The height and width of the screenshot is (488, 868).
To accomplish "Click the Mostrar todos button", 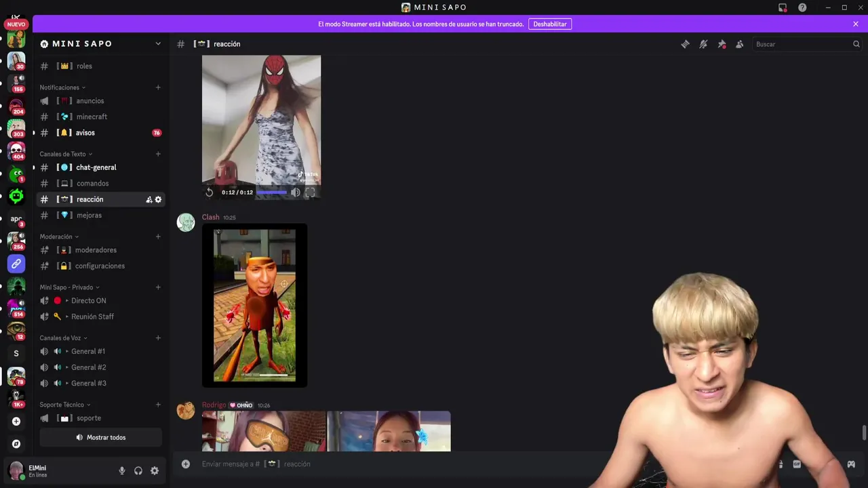I will click(100, 437).
